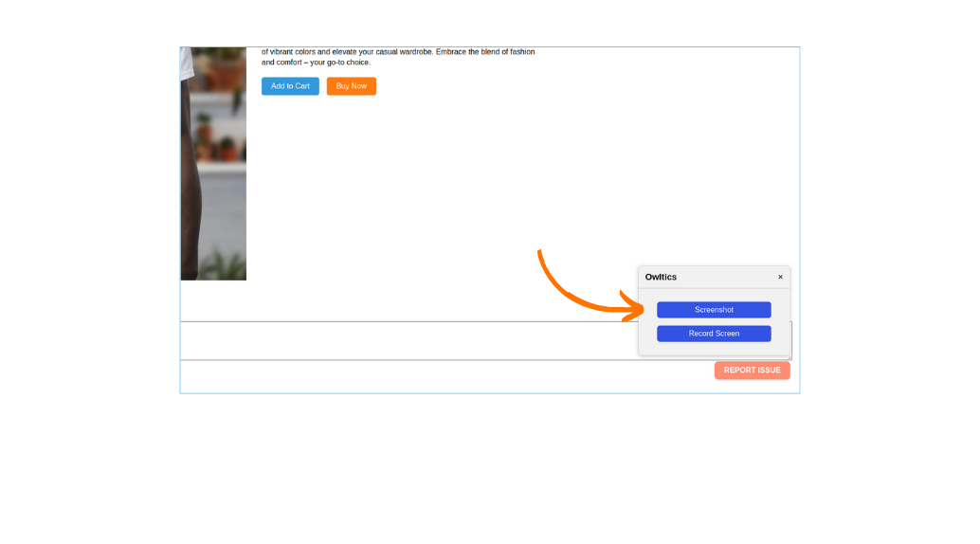The height and width of the screenshot is (544, 980).
Task: Click the Add to Cart button
Action: click(290, 86)
